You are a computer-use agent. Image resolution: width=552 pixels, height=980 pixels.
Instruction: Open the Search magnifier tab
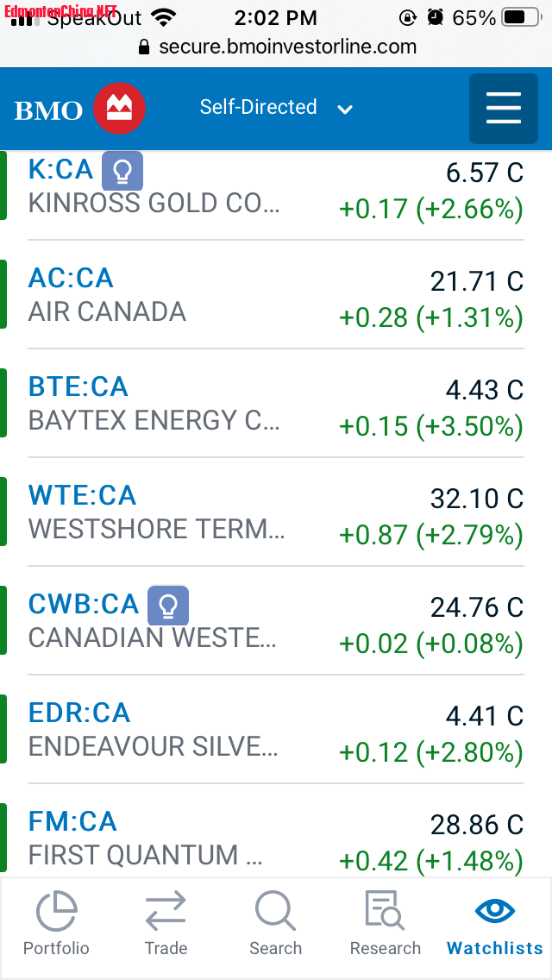click(275, 923)
